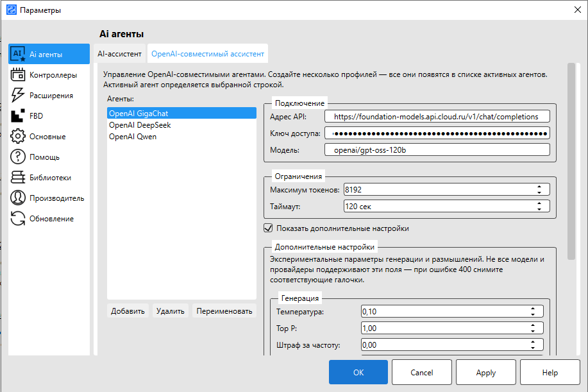Select the OpenAI-совместимый ассистент tab
The height and width of the screenshot is (392, 588).
[x=208, y=54]
